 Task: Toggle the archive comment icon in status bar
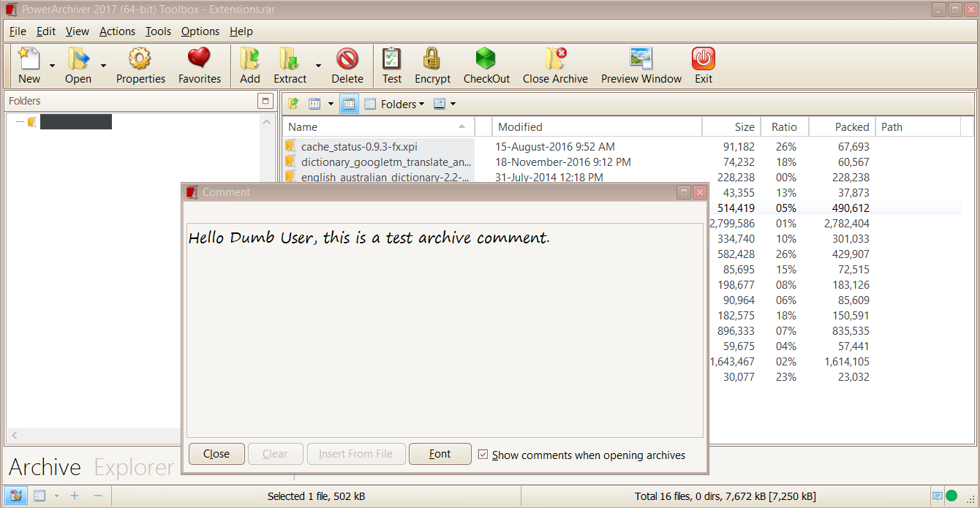(937, 496)
